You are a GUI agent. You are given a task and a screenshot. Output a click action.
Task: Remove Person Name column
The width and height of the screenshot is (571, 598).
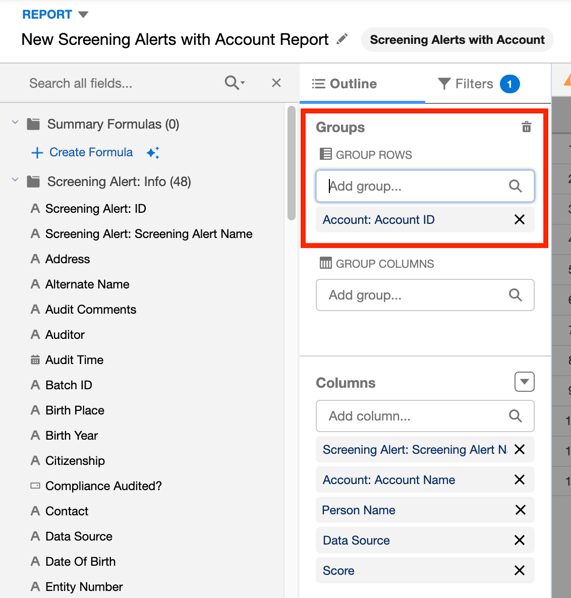tap(520, 510)
